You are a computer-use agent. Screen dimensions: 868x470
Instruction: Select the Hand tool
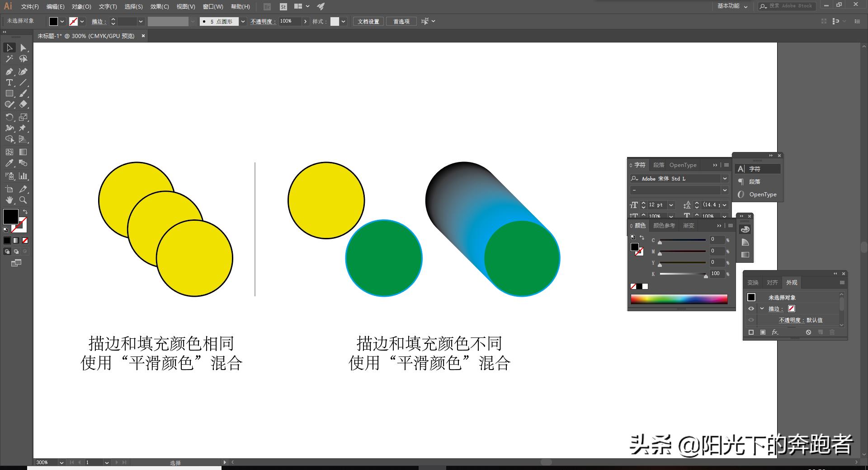[x=9, y=200]
